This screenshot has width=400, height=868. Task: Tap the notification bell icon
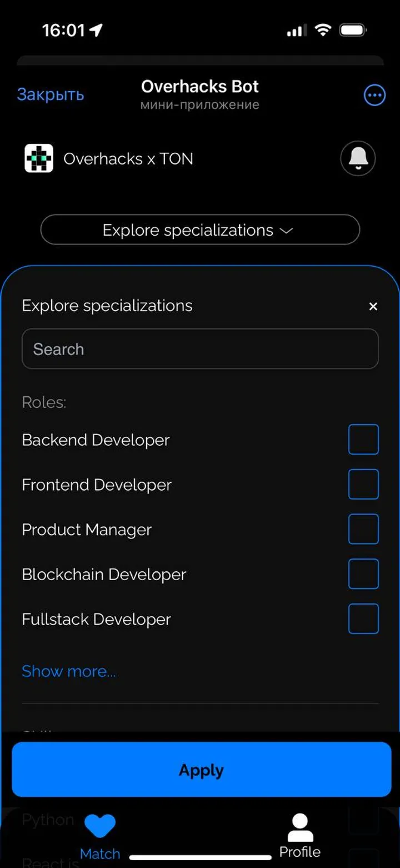[x=358, y=158]
